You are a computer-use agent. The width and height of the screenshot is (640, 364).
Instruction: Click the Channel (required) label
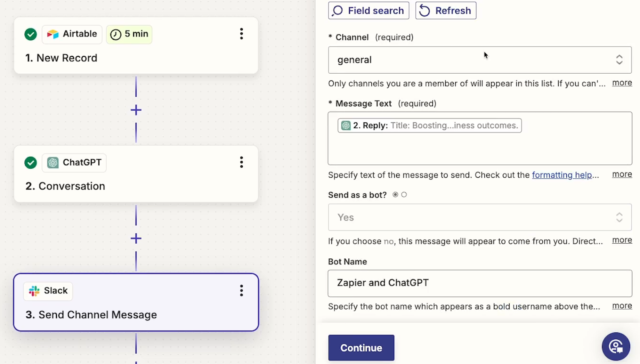[371, 37]
